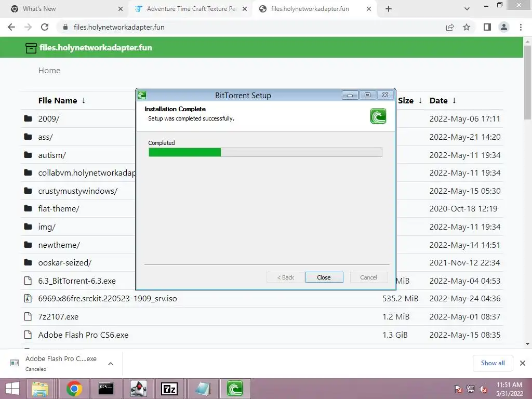This screenshot has height=399, width=532.
Task: Click the Home breadcrumb link
Action: (49, 70)
